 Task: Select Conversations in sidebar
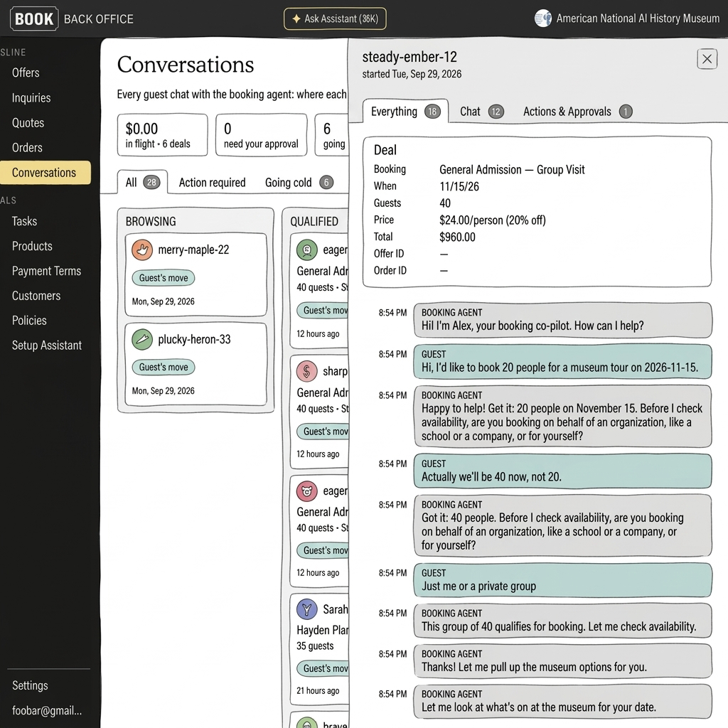click(x=44, y=173)
